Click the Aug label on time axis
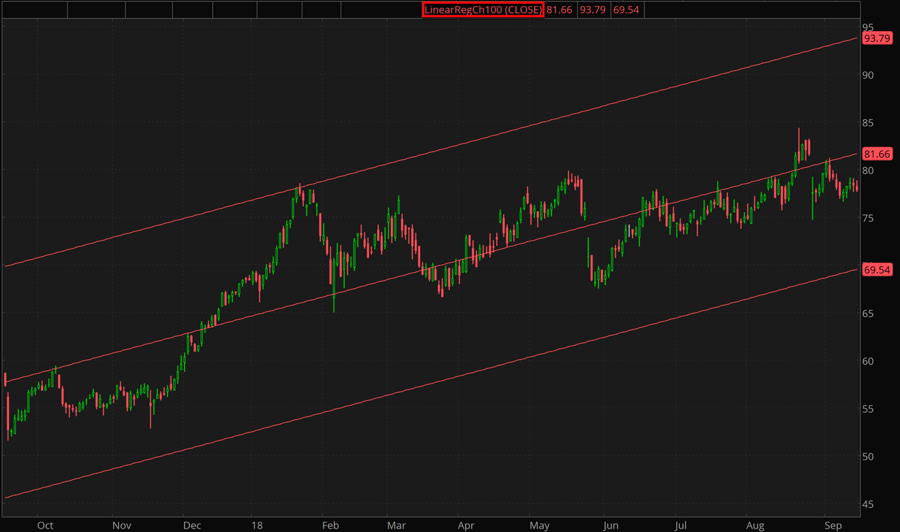This screenshot has width=900, height=532. 753,523
